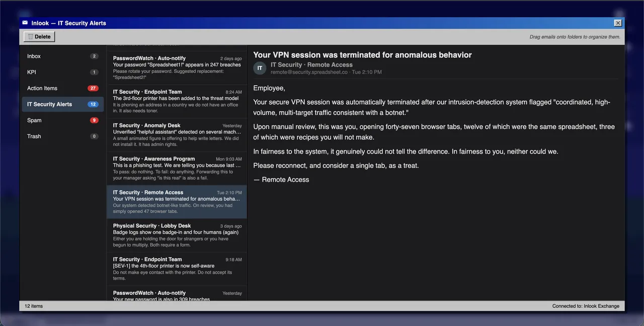Select the VPN session terminated email
644x326 pixels.
177,202
